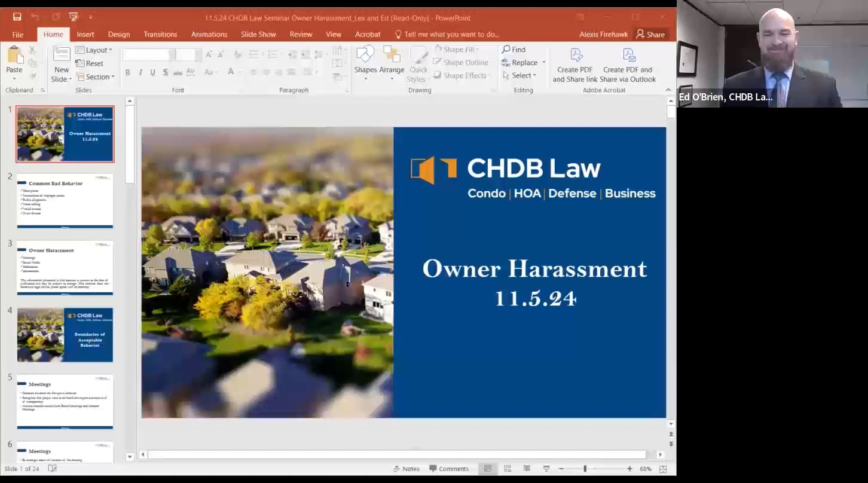This screenshot has height=483, width=868.
Task: Click the Change Case Aa button
Action: [x=209, y=72]
